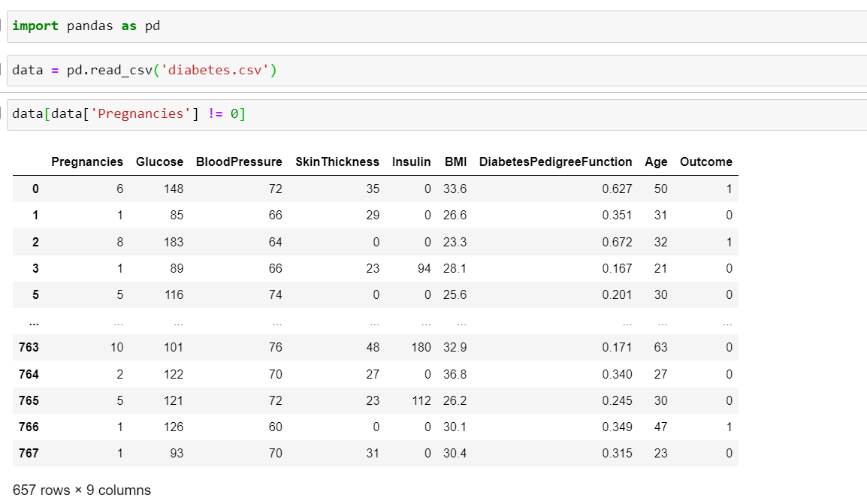Click the Pregnancies filter code cell

[437, 114]
